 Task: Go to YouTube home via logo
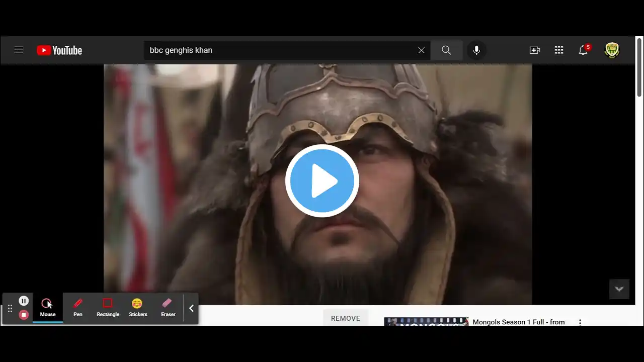(59, 50)
